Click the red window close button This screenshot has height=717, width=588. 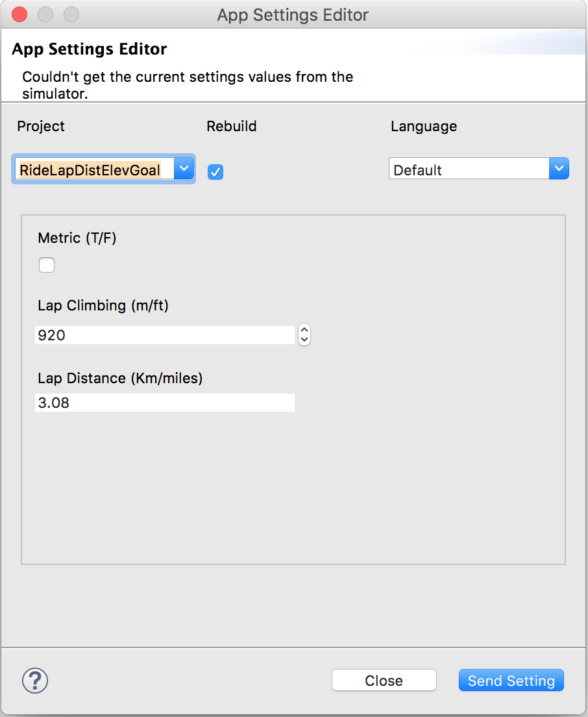[19, 14]
